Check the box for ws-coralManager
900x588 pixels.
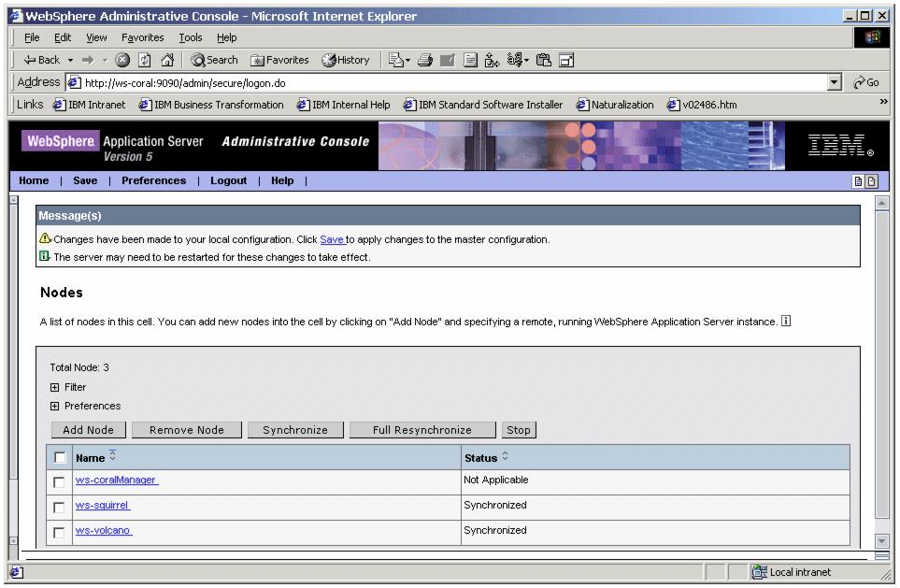[x=59, y=481]
